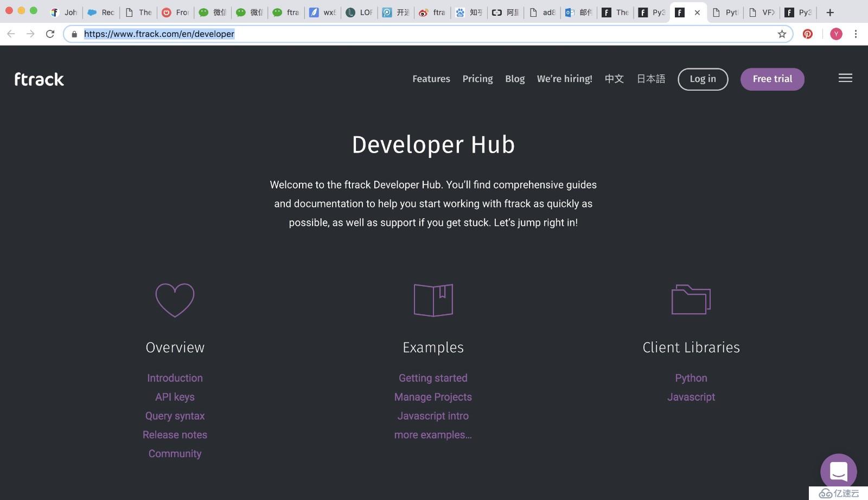Open a new browser tab
The image size is (868, 500).
click(x=830, y=12)
